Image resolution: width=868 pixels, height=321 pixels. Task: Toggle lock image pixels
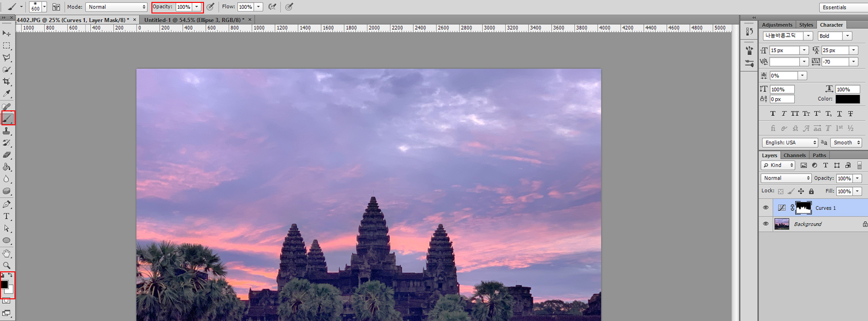coord(791,191)
